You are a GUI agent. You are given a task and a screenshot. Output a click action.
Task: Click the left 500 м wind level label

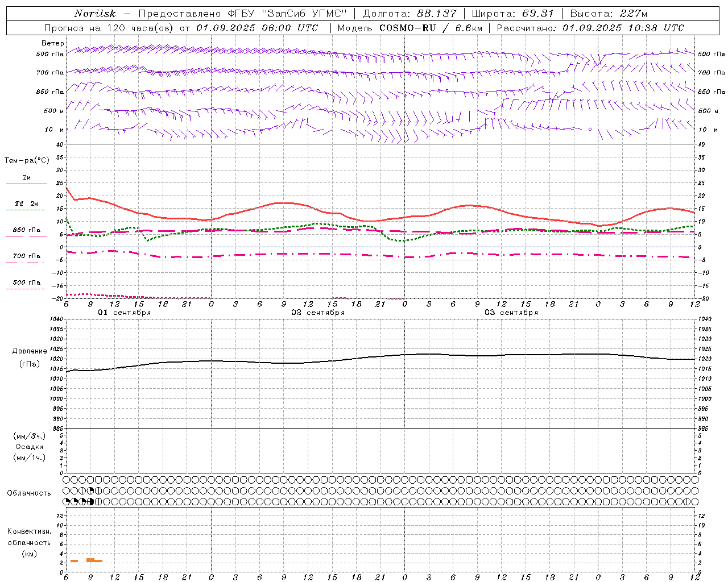pos(55,111)
